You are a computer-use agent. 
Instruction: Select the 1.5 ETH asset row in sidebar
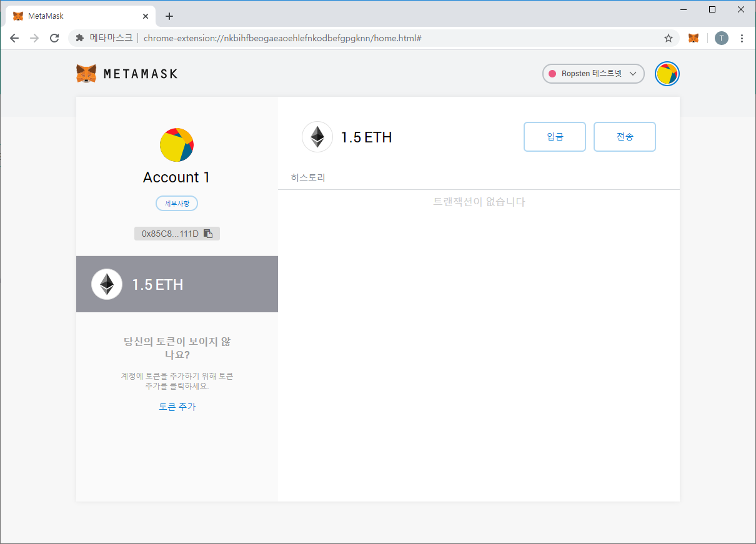point(177,284)
